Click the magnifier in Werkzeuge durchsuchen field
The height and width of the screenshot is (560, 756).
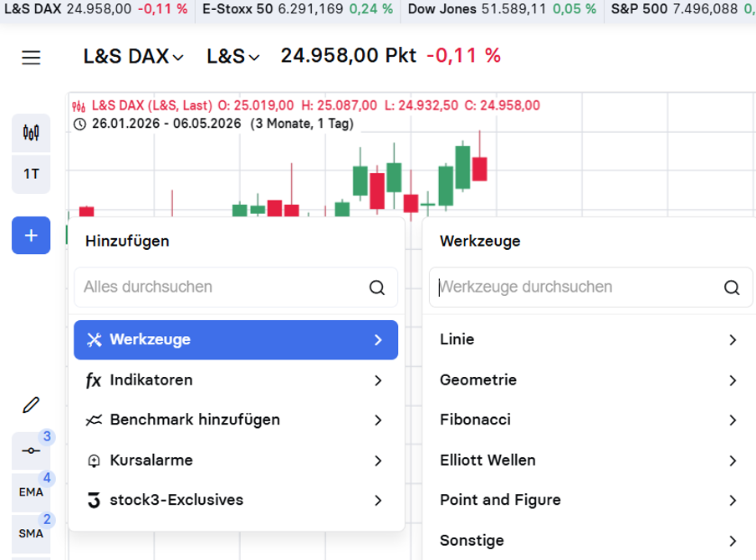click(x=732, y=288)
